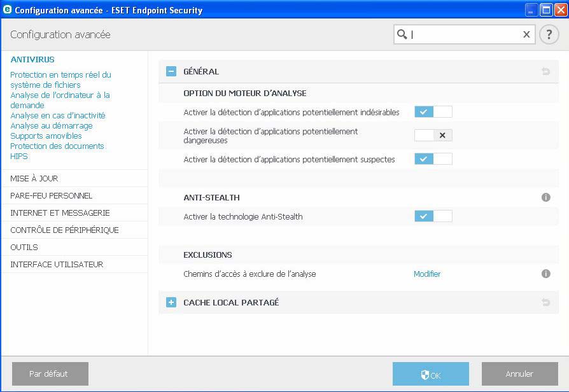The height and width of the screenshot is (392, 569).
Task: Disable the Anti-Stealth technology switch
Action: pos(433,216)
